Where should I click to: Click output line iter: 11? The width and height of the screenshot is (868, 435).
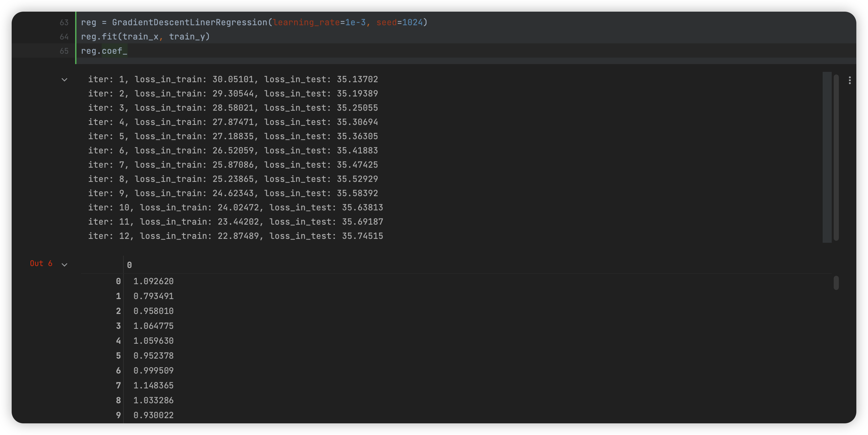click(235, 221)
